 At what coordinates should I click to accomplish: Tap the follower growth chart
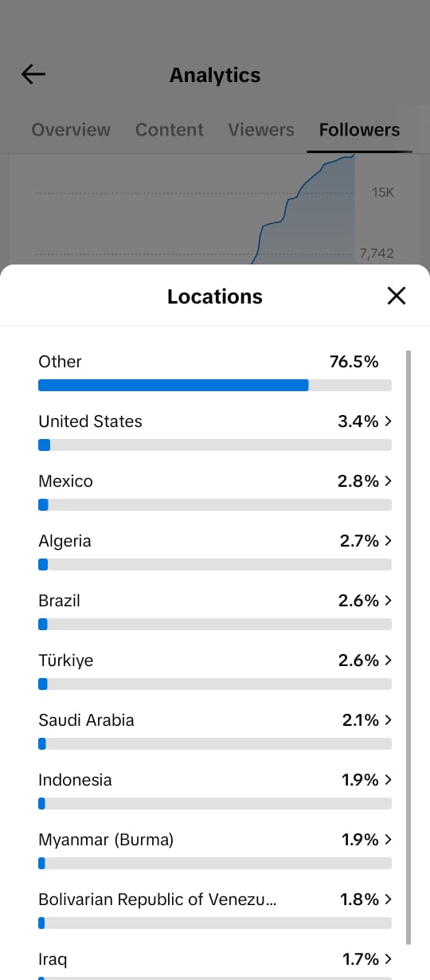pos(195,209)
